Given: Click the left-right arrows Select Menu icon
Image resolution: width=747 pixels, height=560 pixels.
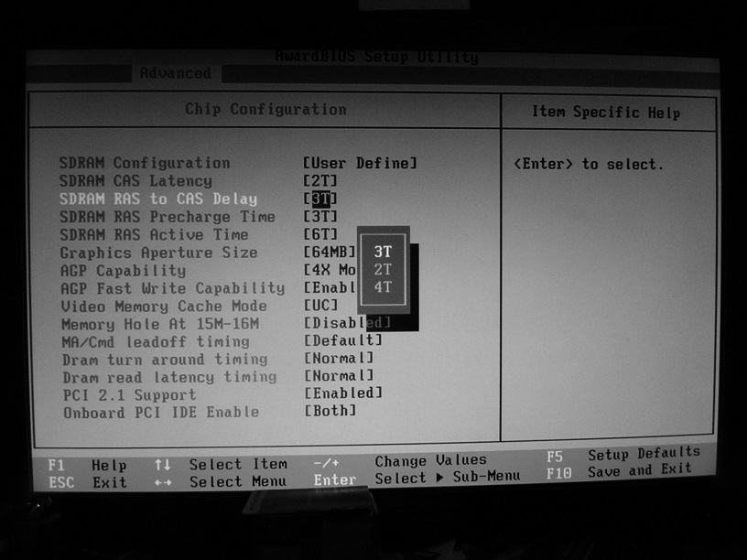Looking at the screenshot, I should (x=163, y=482).
